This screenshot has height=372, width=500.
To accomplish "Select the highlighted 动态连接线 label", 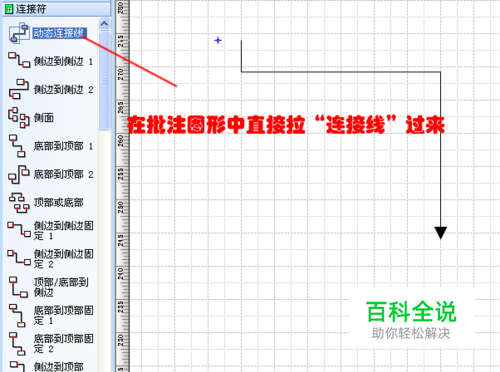I will [60, 33].
